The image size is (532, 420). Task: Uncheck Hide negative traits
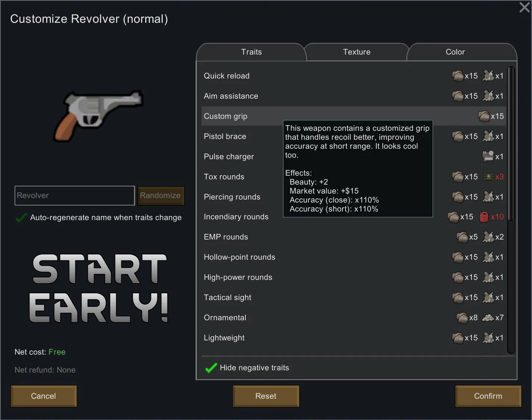(211, 368)
